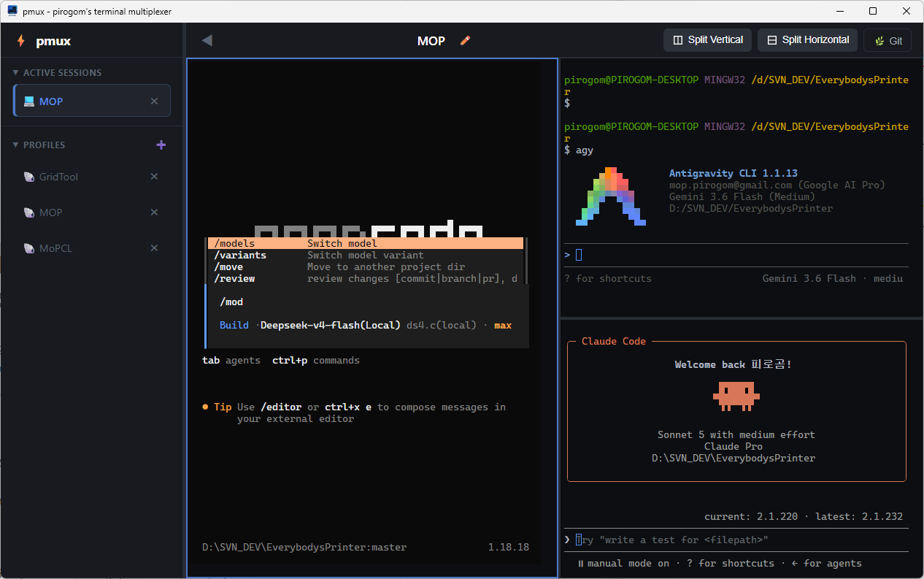Viewport: 924px width, 579px height.
Task: Minimize the pmux window
Action: (x=839, y=11)
